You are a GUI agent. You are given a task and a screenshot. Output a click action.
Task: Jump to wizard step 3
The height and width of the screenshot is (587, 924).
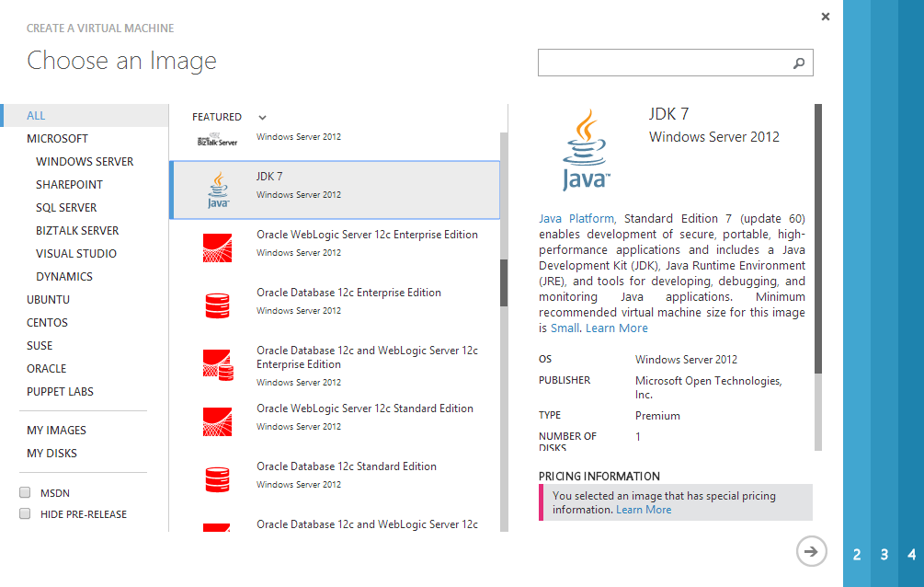(884, 555)
